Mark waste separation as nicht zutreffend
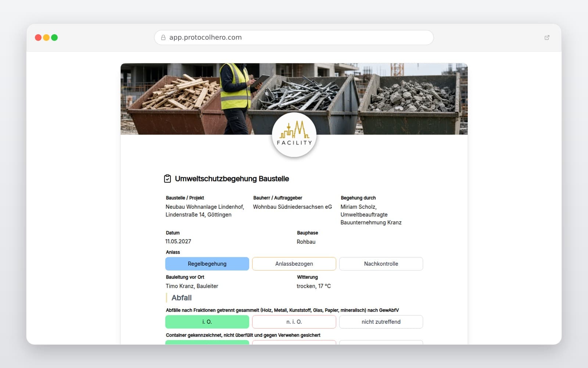 (381, 322)
